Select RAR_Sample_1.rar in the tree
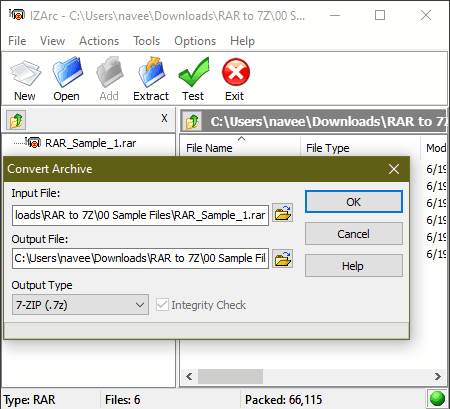Screen dimensions: 450x409 pyautogui.click(x=90, y=143)
